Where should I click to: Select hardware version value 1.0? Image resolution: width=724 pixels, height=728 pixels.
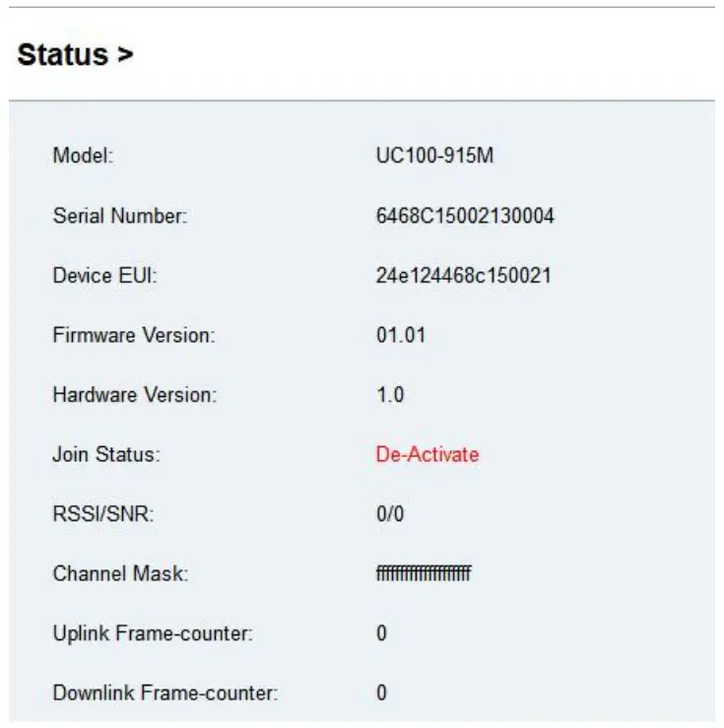pyautogui.click(x=390, y=395)
